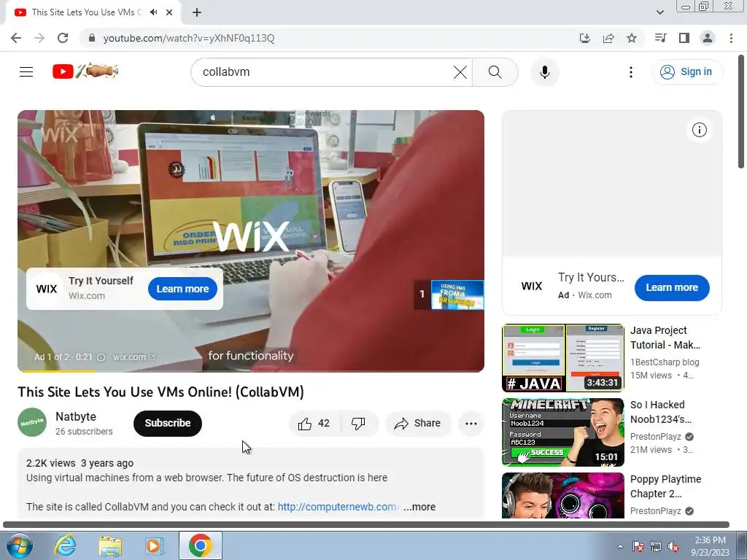Open the So I Hacked Noob1234's thumbnail
The width and height of the screenshot is (747, 560).
click(x=562, y=432)
